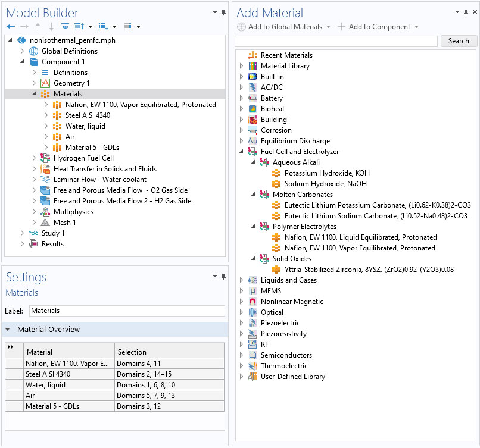Pin the Model Builder window

point(223,11)
